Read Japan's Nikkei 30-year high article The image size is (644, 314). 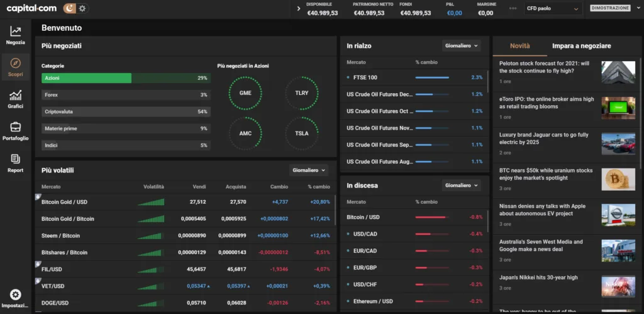pyautogui.click(x=538, y=278)
